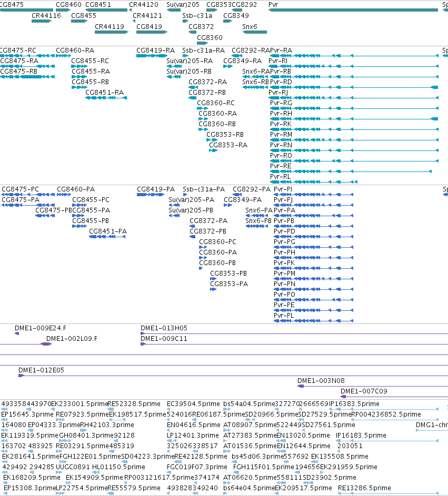Click protein Su(var)205-PB
Image resolution: width=448 pixels, height=496 pixels.
[x=174, y=216]
